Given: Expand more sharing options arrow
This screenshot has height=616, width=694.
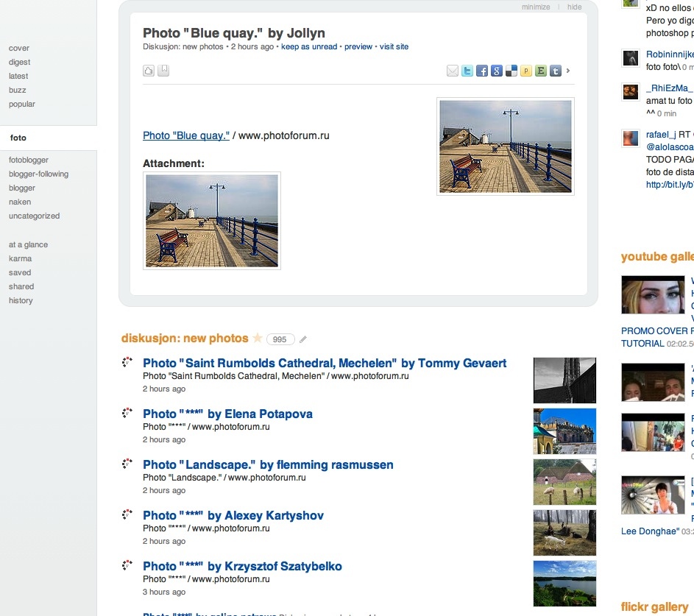Looking at the screenshot, I should [x=568, y=71].
